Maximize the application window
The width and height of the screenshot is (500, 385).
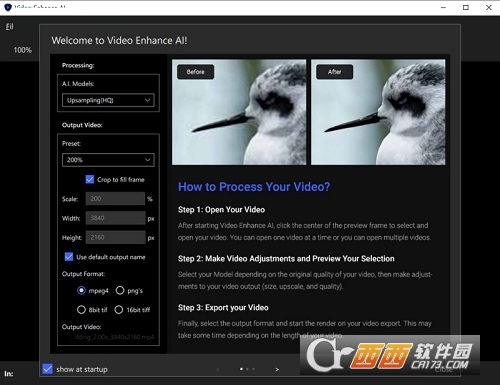466,7
